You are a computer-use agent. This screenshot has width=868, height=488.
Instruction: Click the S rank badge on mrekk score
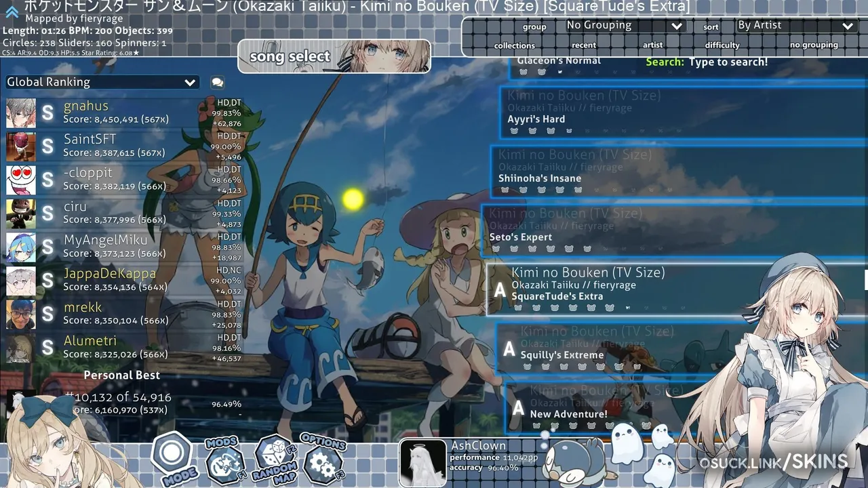47,314
